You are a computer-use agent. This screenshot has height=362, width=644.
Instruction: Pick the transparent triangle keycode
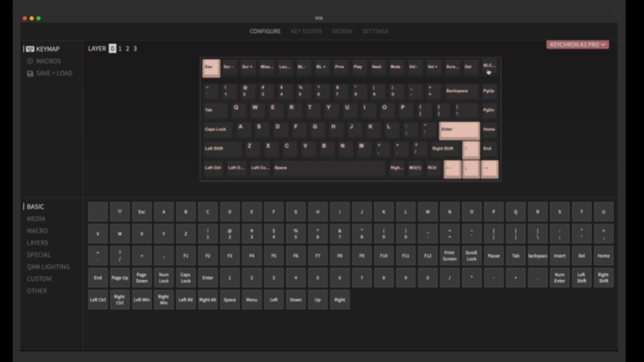pyautogui.click(x=120, y=212)
